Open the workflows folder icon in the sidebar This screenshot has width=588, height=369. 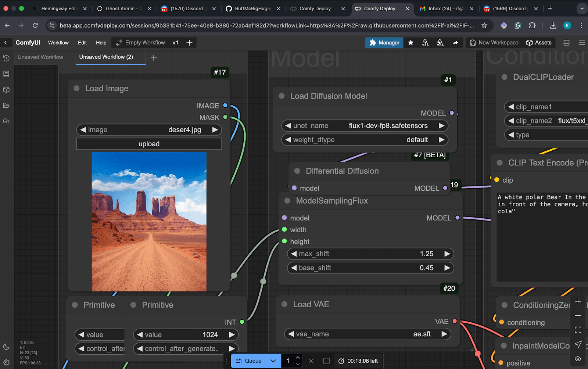point(6,105)
